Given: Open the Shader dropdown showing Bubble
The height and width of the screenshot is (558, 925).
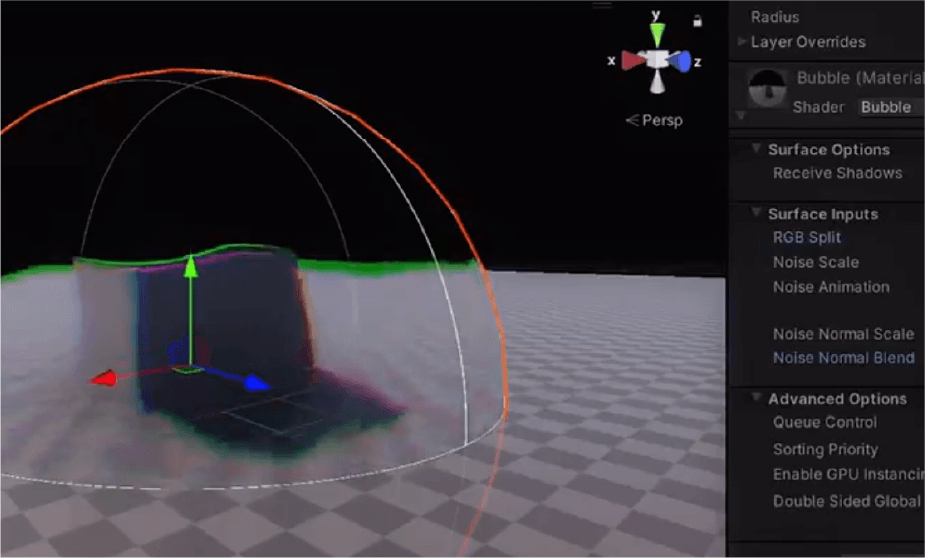Looking at the screenshot, I should coord(890,107).
